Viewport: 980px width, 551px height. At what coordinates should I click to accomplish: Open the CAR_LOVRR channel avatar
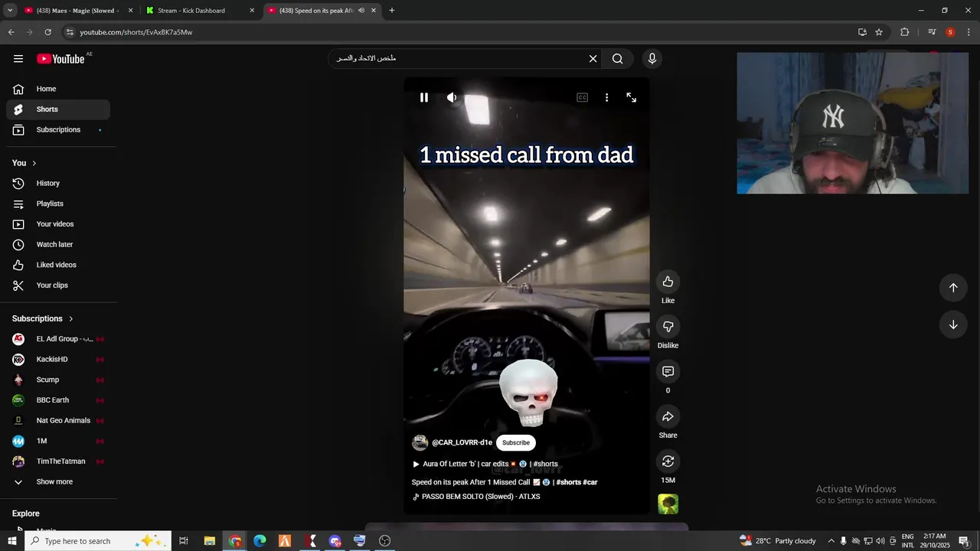tap(420, 442)
